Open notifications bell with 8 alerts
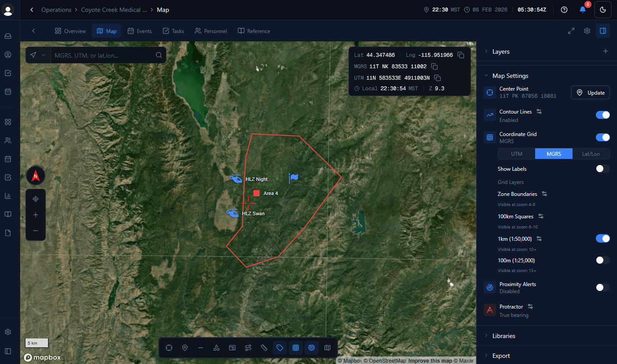The width and height of the screenshot is (617, 364). (x=583, y=9)
